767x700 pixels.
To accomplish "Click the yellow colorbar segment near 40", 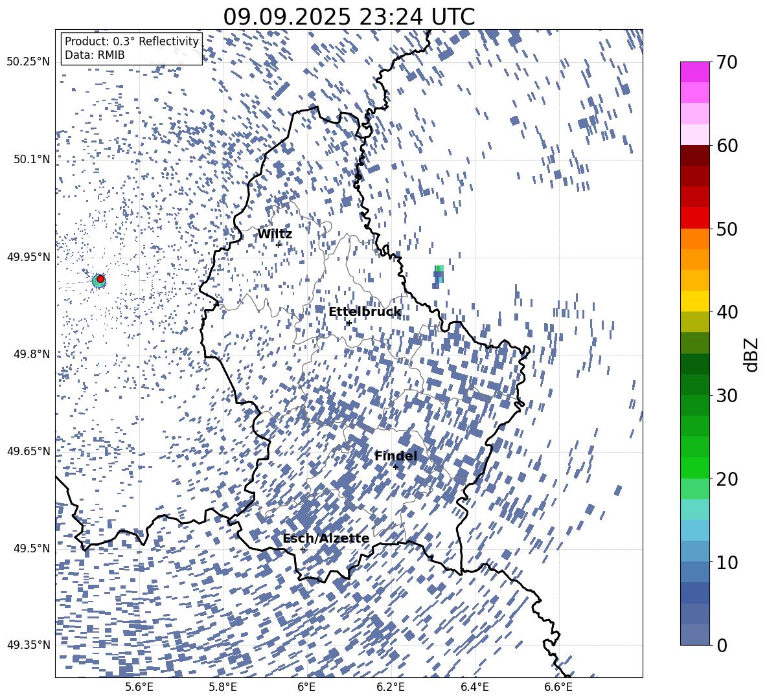I will tap(694, 302).
